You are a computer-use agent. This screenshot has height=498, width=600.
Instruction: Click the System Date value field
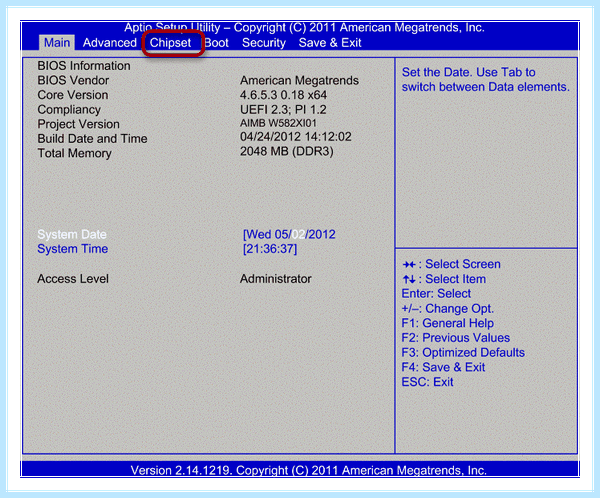[289, 234]
